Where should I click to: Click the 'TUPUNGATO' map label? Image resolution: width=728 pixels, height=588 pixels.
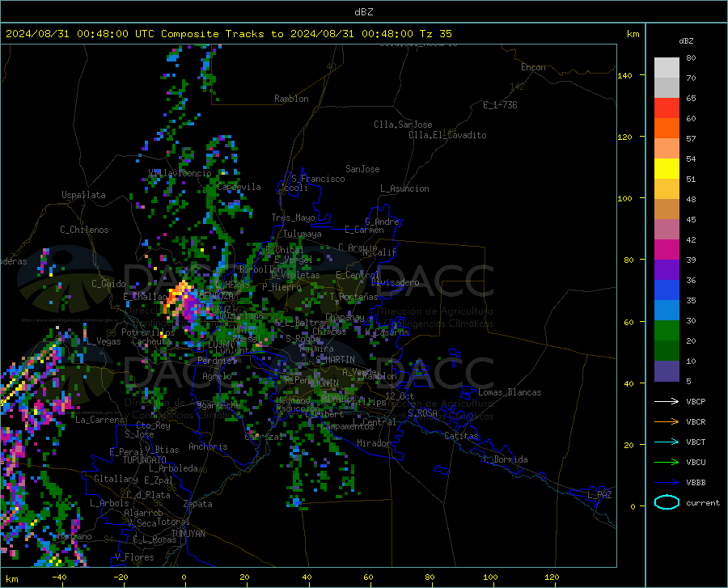(145, 460)
